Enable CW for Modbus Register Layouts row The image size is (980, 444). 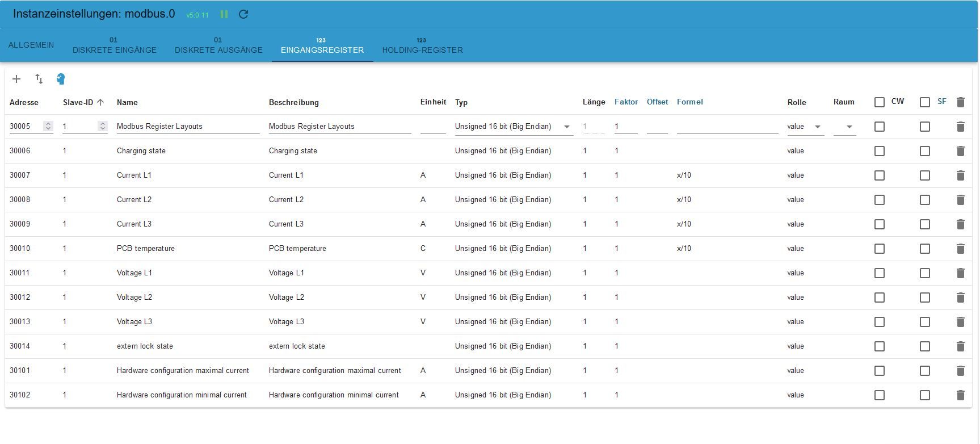880,127
